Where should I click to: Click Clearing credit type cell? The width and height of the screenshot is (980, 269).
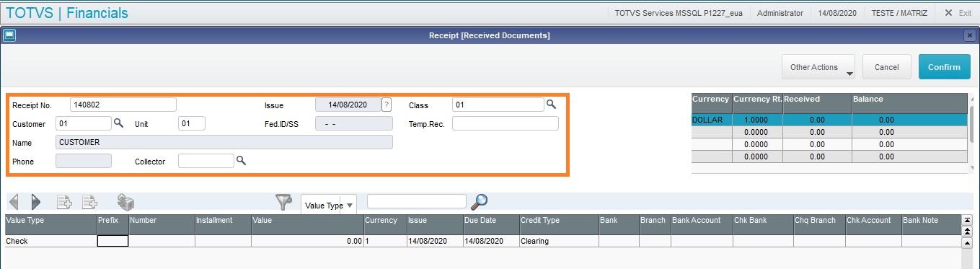click(558, 241)
